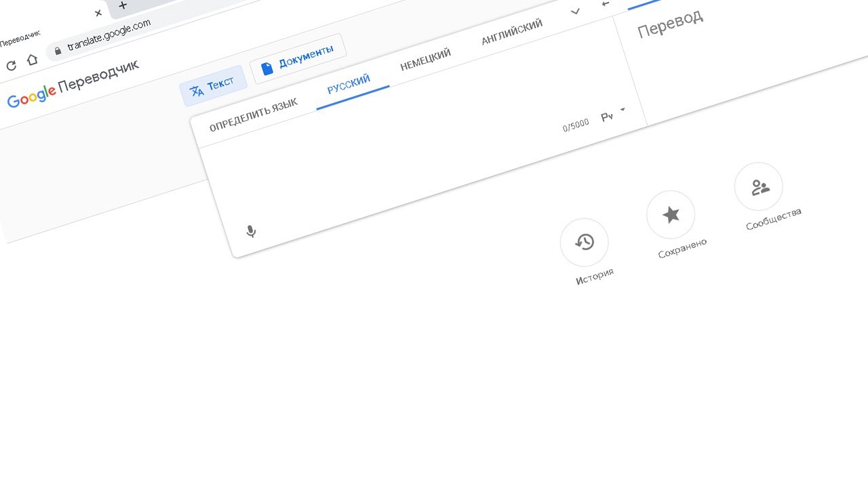Open a new browser tab with plus
Viewport: 868px width, 488px height.
123,5
